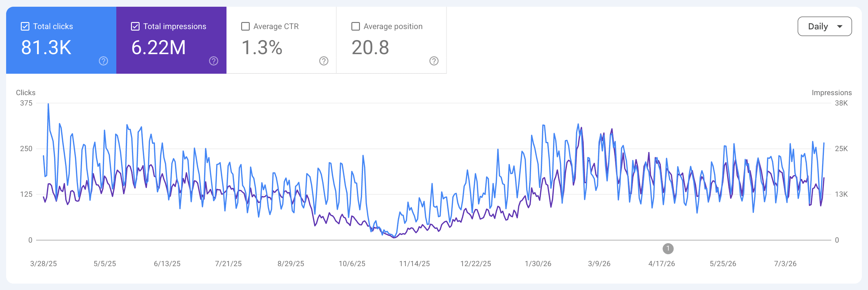Screen dimensions: 868x290
Task: Click the 5/5/25 date axis label
Action: tap(105, 264)
